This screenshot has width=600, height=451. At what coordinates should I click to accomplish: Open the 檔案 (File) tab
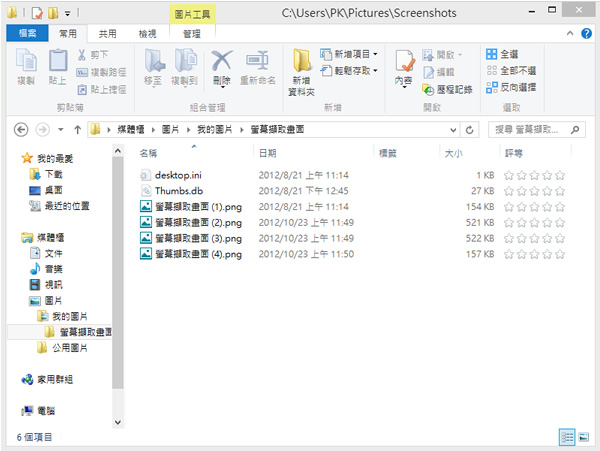pos(27,33)
